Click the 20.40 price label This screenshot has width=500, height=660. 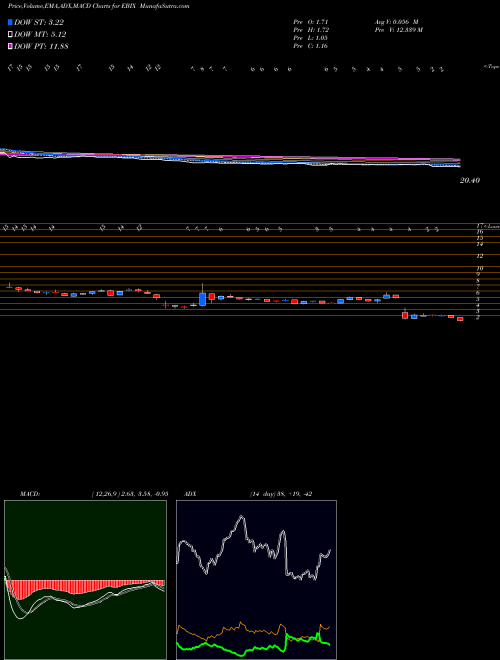coord(470,180)
